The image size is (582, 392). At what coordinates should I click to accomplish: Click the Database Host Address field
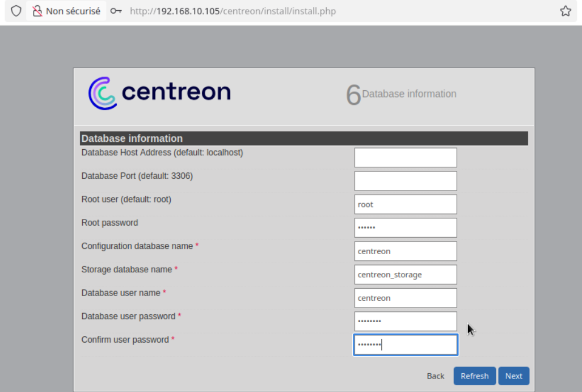pyautogui.click(x=405, y=158)
